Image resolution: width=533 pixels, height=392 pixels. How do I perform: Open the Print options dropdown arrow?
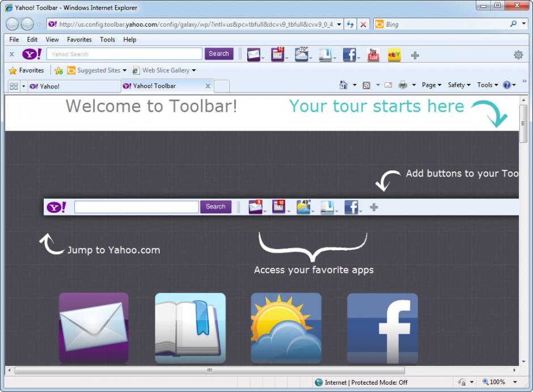(414, 85)
